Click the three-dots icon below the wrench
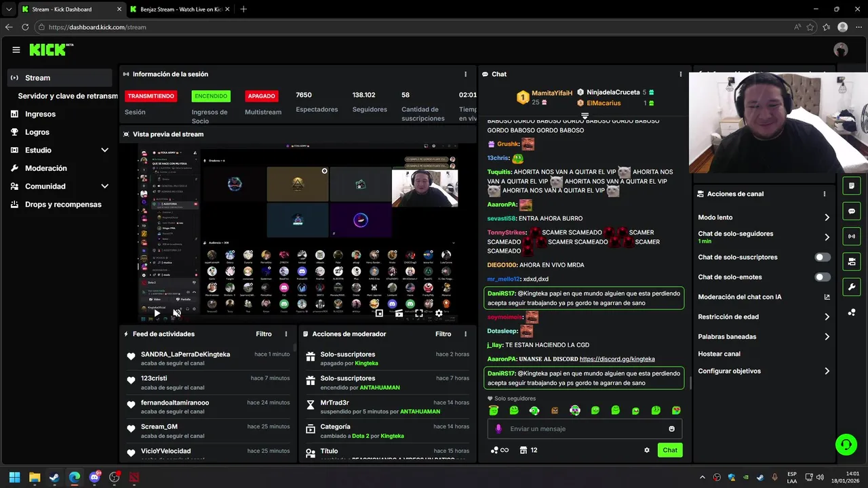Viewport: 868px width, 488px height. [x=852, y=312]
